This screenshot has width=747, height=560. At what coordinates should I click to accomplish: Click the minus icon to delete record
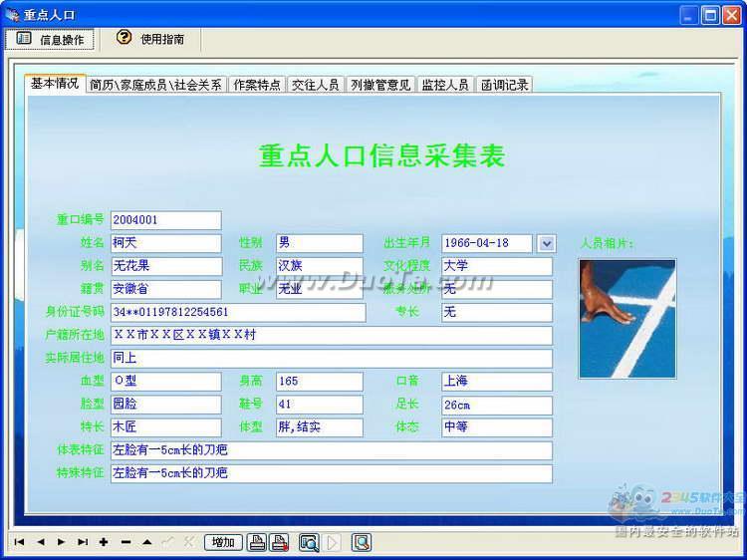coord(125,542)
